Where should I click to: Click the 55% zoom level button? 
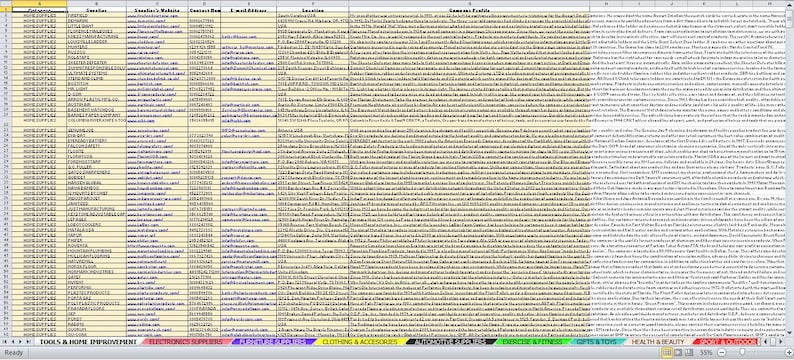706,352
